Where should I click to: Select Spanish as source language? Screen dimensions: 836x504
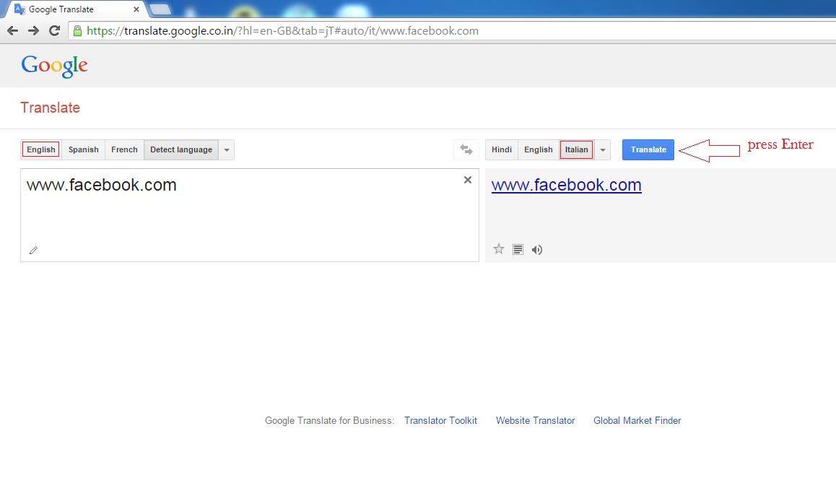coord(84,150)
